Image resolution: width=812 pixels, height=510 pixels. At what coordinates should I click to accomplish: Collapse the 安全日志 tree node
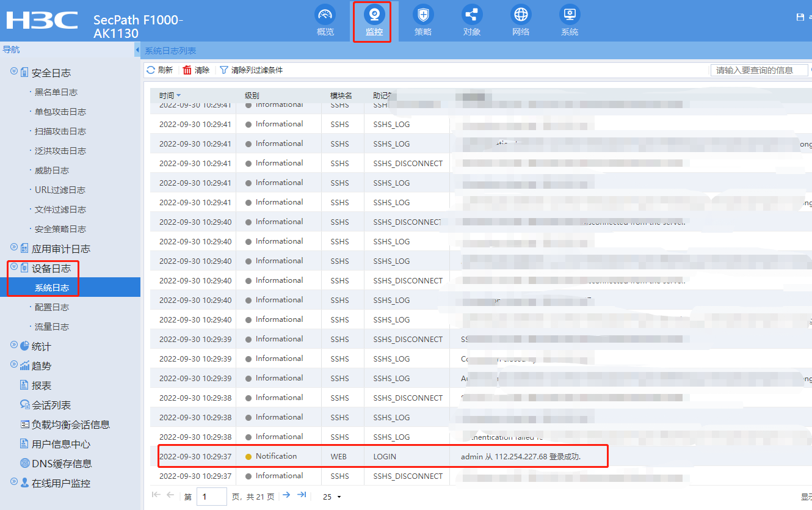(x=14, y=72)
